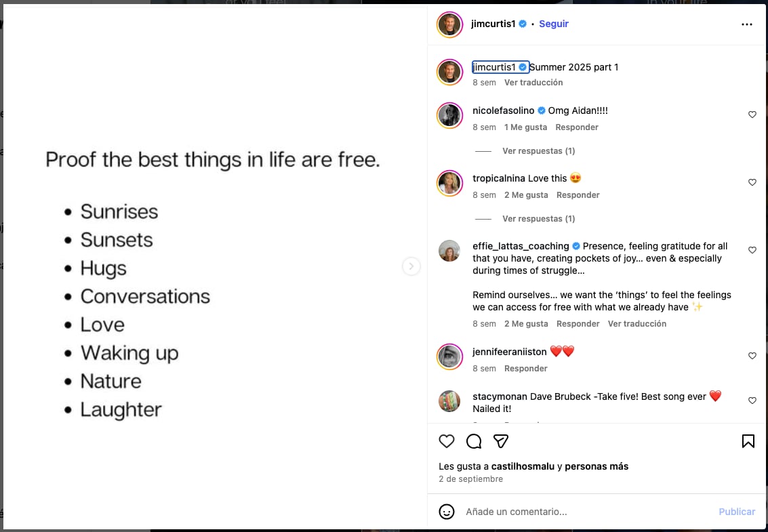Like jennifeeraniiston's comment heart
The width and height of the screenshot is (768, 532).
coord(752,356)
